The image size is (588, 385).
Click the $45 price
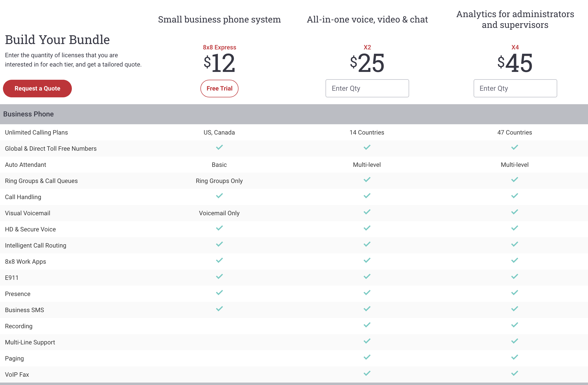[x=515, y=63]
